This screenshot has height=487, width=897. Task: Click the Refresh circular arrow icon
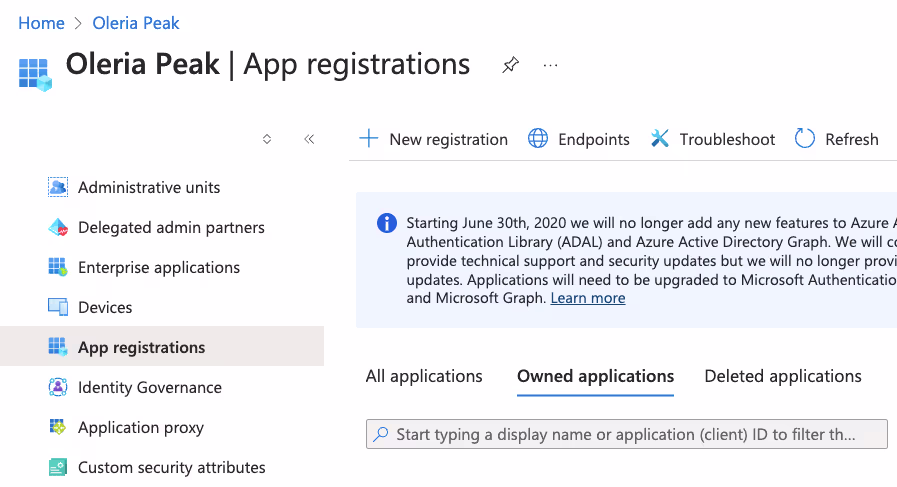(x=805, y=138)
